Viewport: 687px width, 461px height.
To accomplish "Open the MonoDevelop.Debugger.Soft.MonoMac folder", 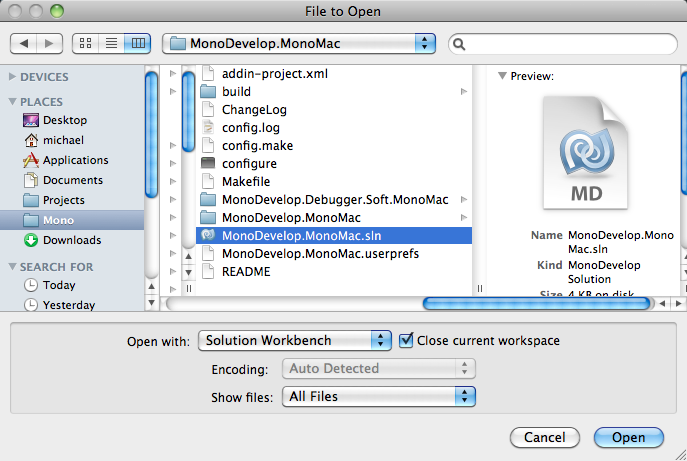I will (334, 200).
